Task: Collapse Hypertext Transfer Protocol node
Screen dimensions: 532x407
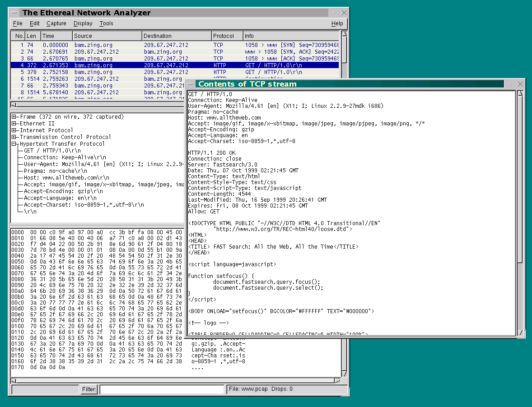Action: pos(14,144)
